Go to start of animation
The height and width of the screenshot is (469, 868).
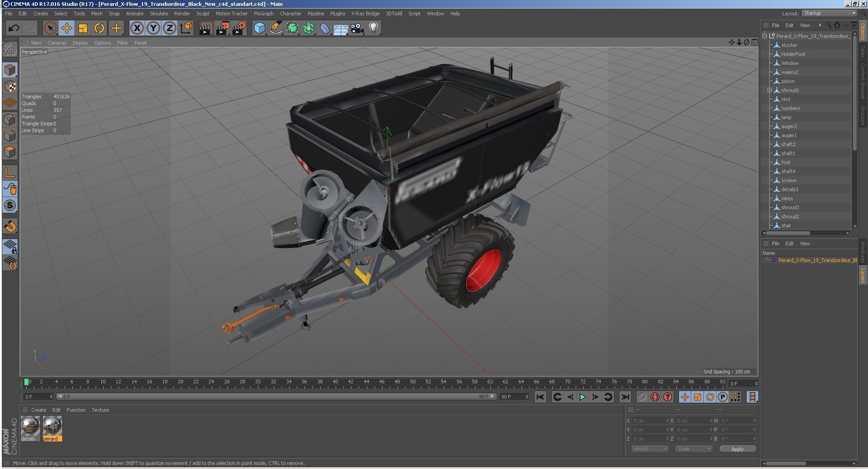click(x=540, y=397)
